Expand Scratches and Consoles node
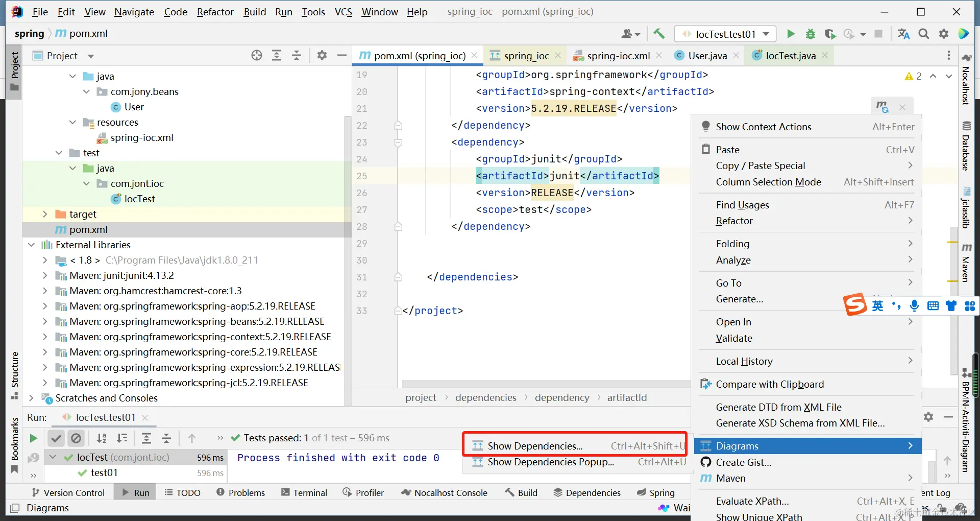 [31, 398]
